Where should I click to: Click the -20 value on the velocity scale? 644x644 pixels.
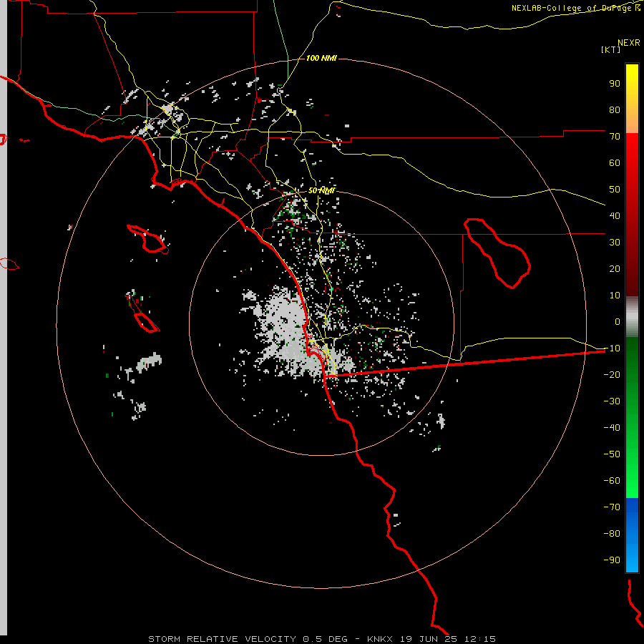(x=612, y=374)
